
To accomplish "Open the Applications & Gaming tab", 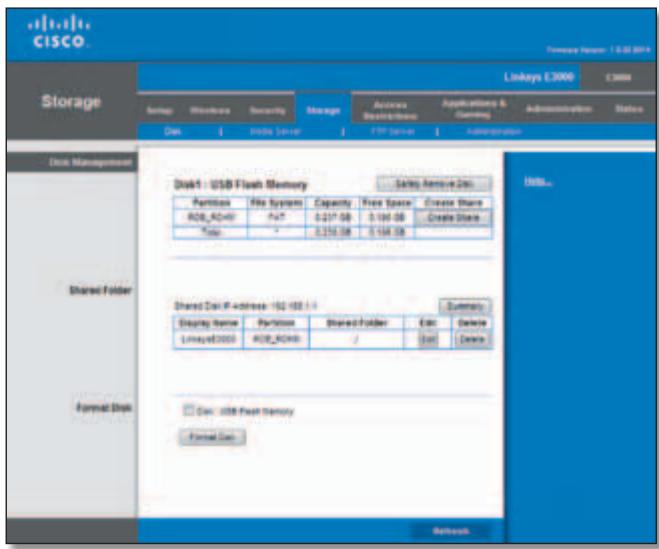I will (x=474, y=108).
